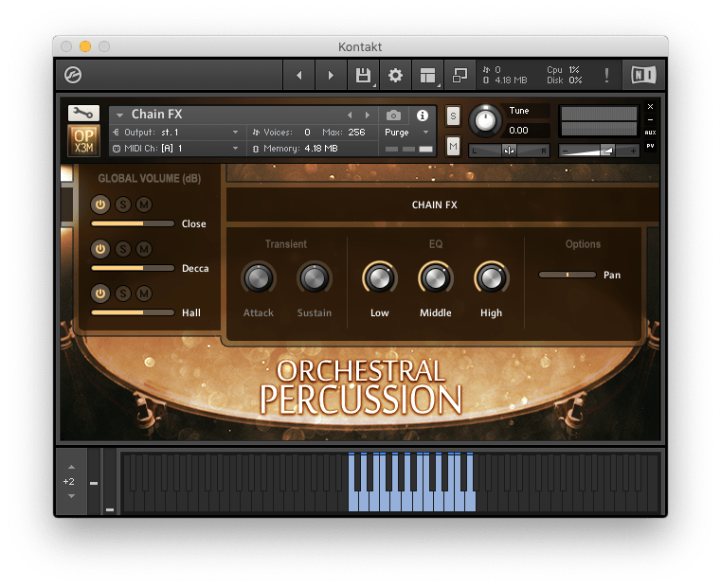
Task: Click the Tune knob
Action: tap(485, 121)
